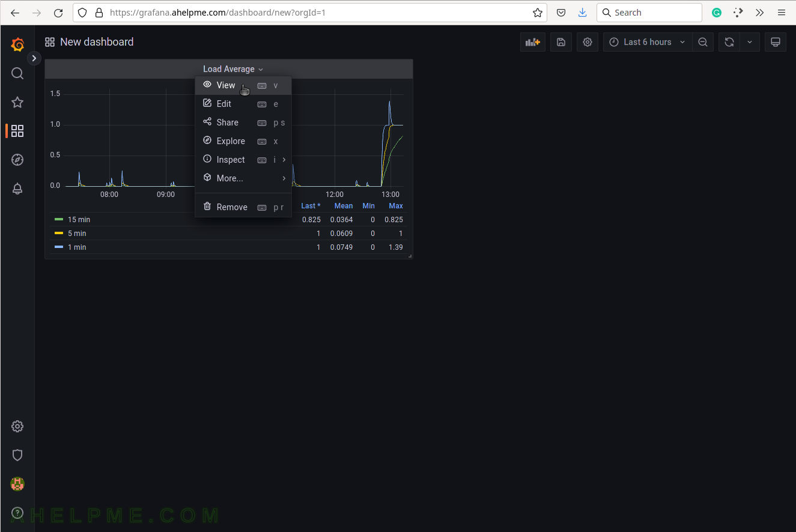This screenshot has height=532, width=796.
Task: Click the blue 1 min color swatch
Action: click(59, 247)
